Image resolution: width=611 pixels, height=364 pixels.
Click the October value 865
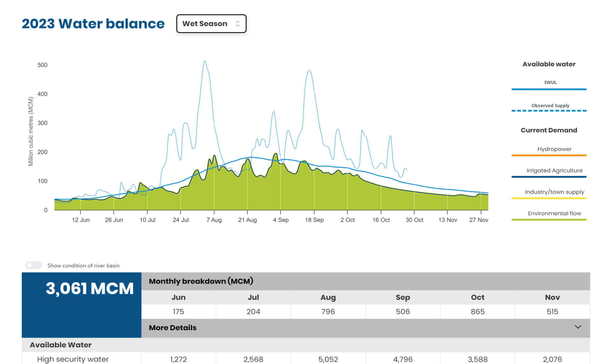point(478,311)
